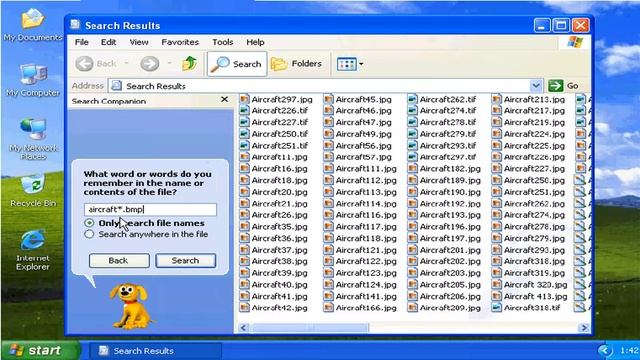Image resolution: width=640 pixels, height=360 pixels.
Task: Select file name Aircraft35.jpg
Action: pyautogui.click(x=280, y=227)
